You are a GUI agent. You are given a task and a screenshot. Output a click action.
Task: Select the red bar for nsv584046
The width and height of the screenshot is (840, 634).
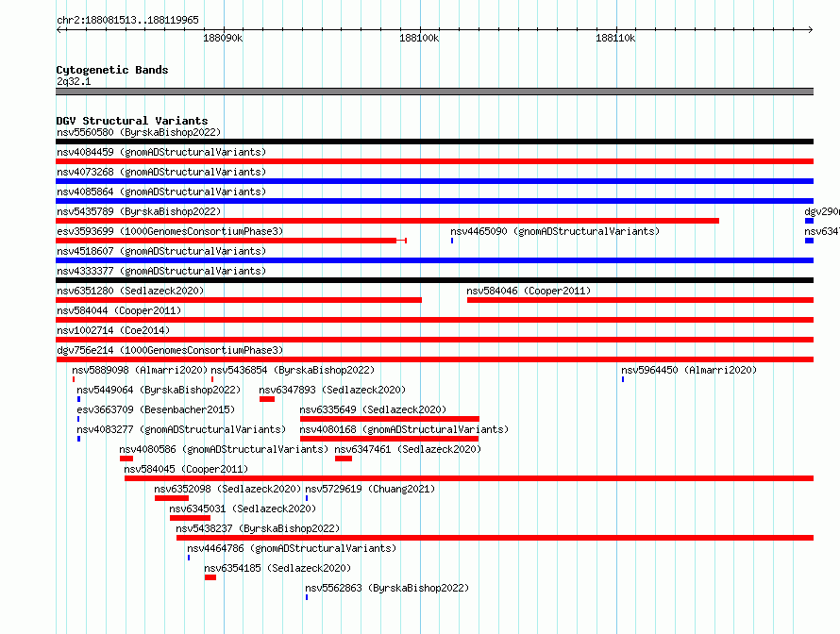tap(640, 300)
